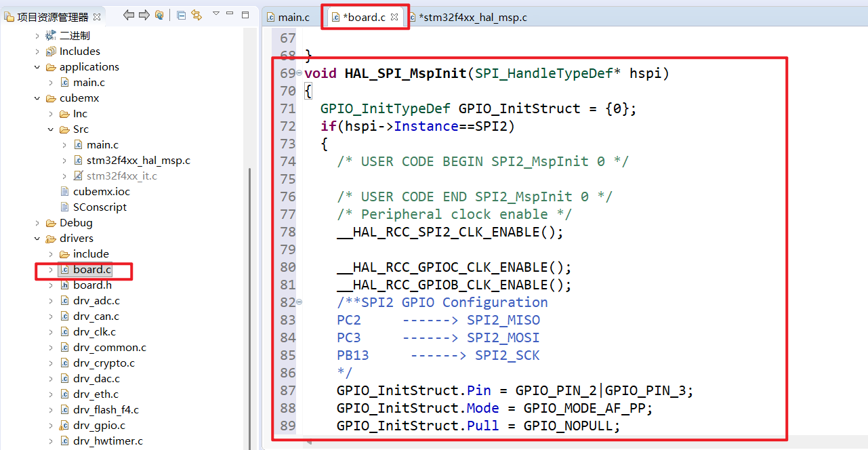
Task: Close the *board.c editor tab
Action: click(395, 17)
